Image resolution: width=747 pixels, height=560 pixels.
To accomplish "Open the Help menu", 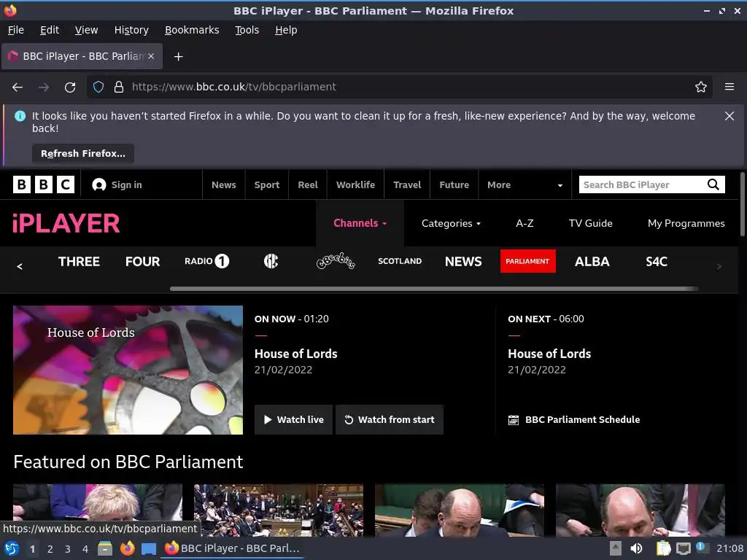I will click(x=286, y=30).
